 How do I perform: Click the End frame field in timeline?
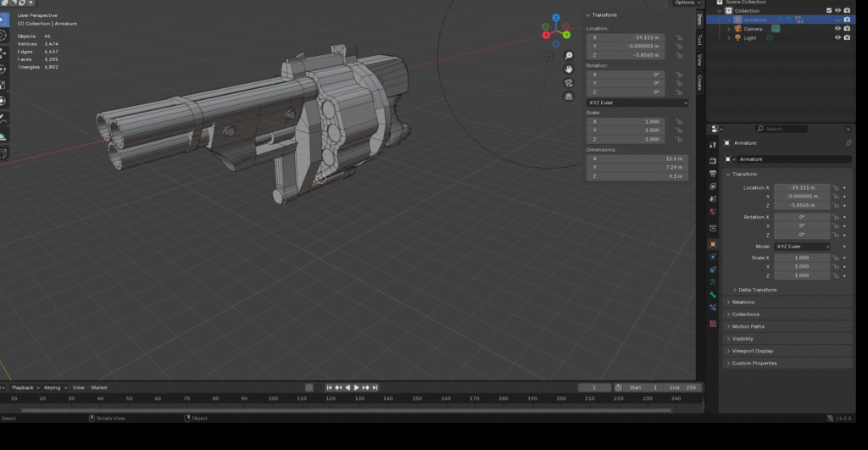(x=684, y=387)
